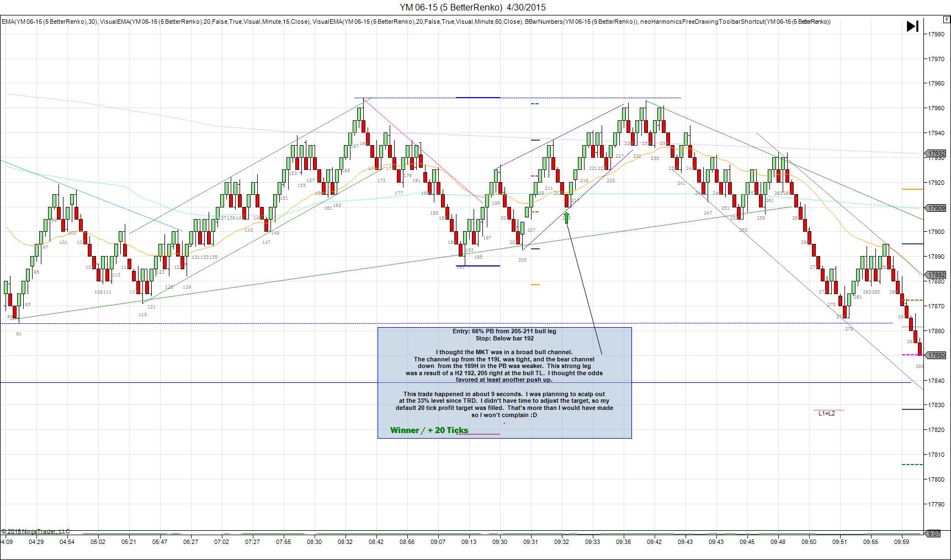Viewport: 951px width, 560px height.
Task: Click the 09:13 time axis label
Action: click(x=469, y=542)
